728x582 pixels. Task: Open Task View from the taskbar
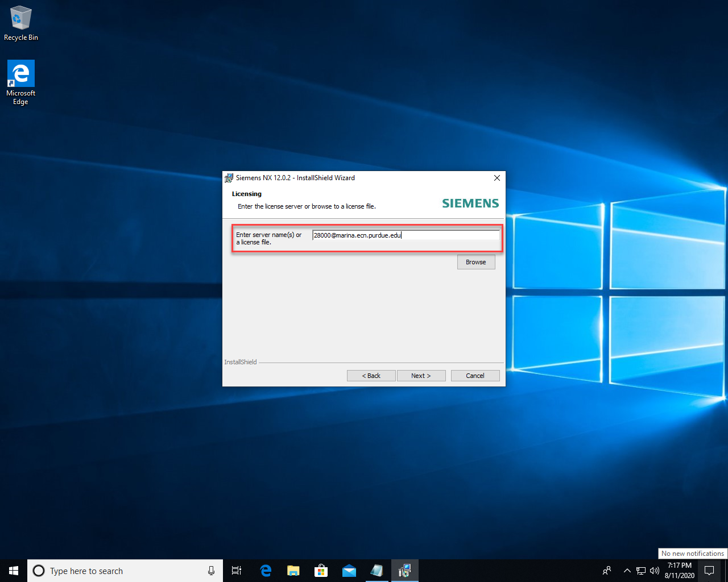[x=237, y=571]
